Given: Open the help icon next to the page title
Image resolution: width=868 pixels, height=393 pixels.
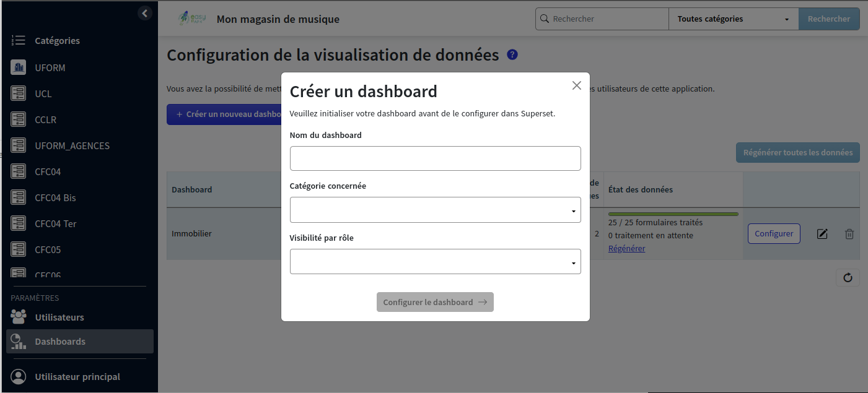Looking at the screenshot, I should (x=512, y=54).
